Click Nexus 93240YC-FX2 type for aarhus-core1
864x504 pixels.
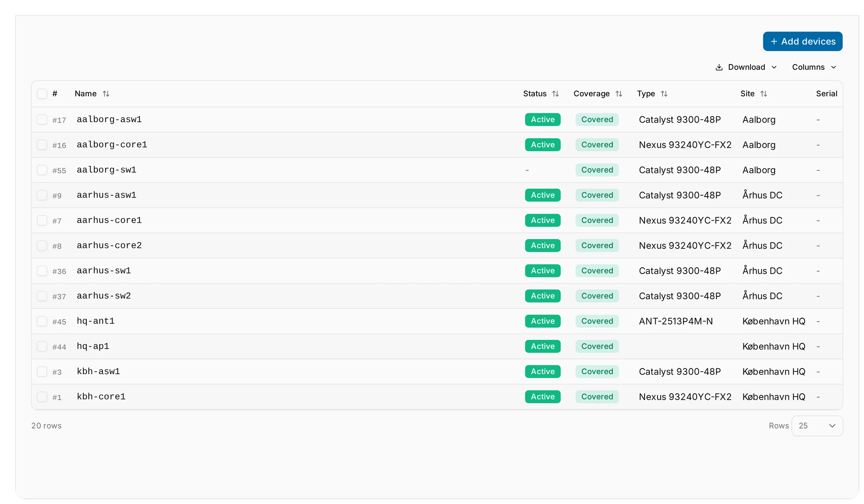pyautogui.click(x=685, y=220)
